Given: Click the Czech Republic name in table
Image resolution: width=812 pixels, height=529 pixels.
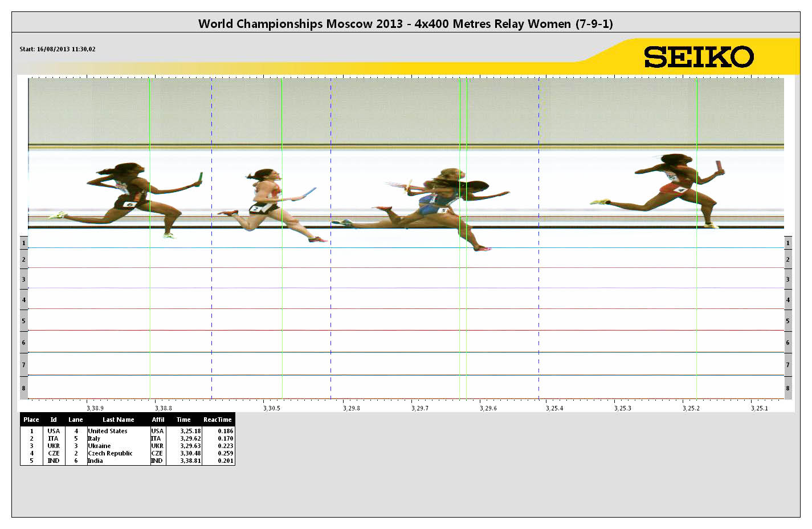Looking at the screenshot, I should pyautogui.click(x=110, y=453).
